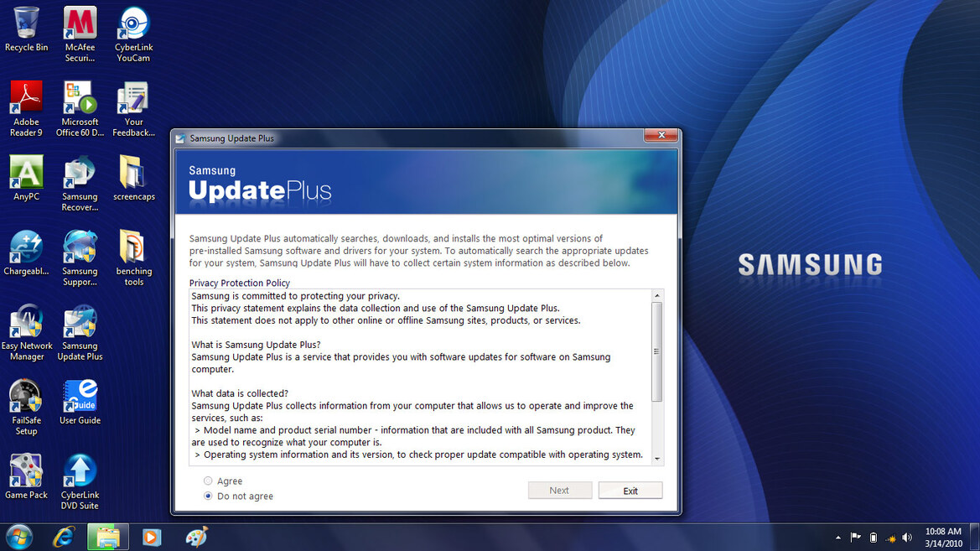Viewport: 980px width, 551px height.
Task: Click privacy policy scrollbar up arrow
Action: (657, 295)
